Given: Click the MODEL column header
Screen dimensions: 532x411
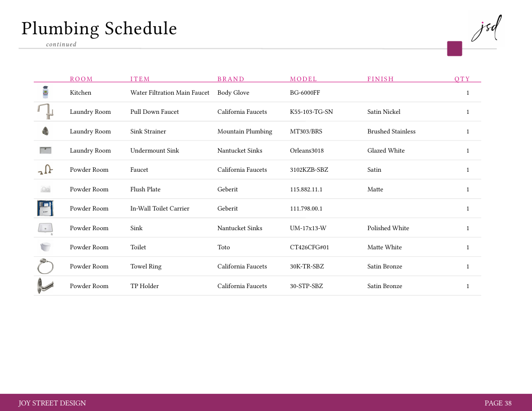Looking at the screenshot, I should 303,79.
